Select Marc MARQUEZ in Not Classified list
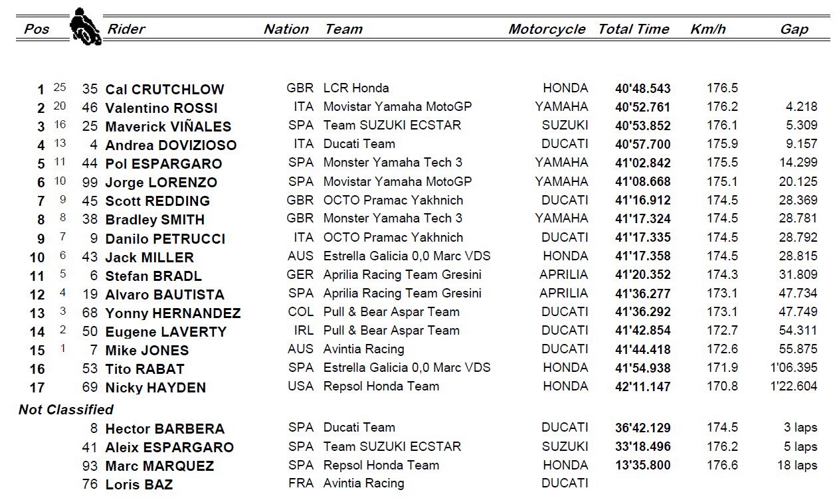This screenshot has height=504, width=839. coord(159,466)
